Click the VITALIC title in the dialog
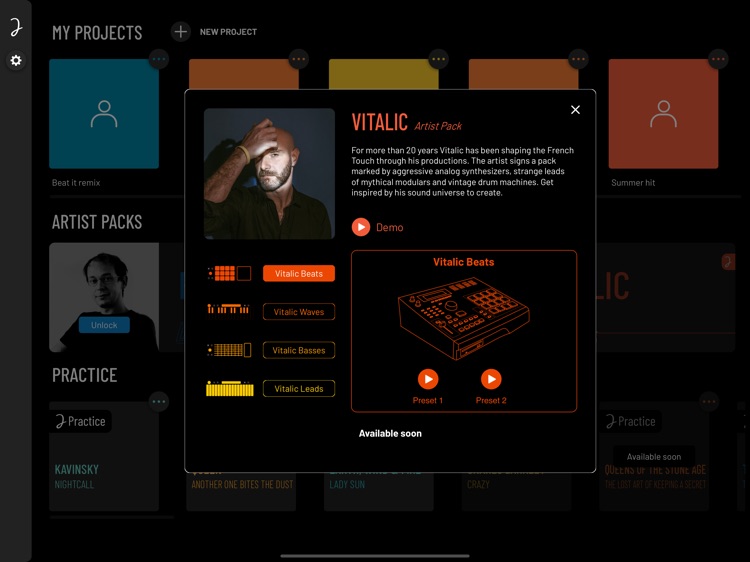Screen dimensions: 750x562 coord(380,121)
